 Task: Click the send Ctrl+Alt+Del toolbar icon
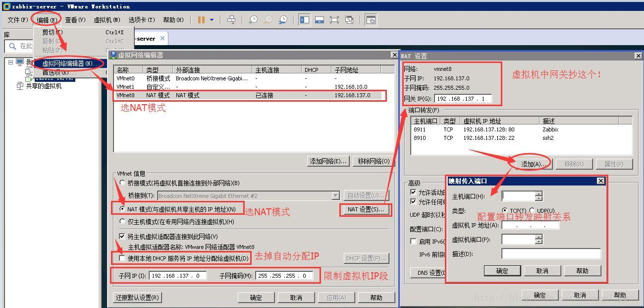pos(231,20)
